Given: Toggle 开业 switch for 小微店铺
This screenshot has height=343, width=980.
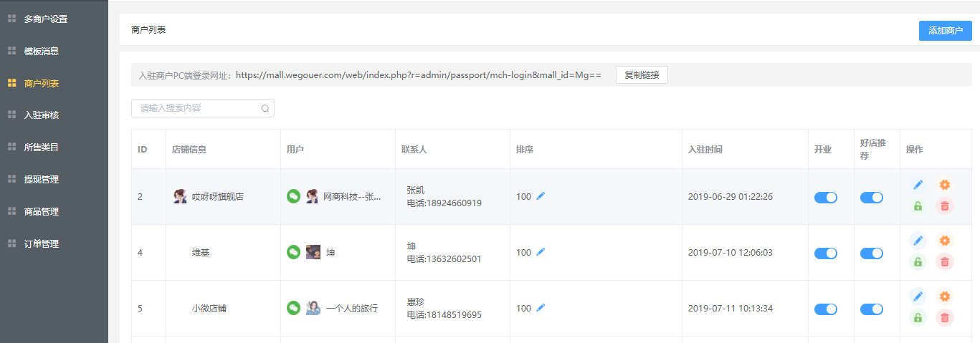Looking at the screenshot, I should point(826,309).
